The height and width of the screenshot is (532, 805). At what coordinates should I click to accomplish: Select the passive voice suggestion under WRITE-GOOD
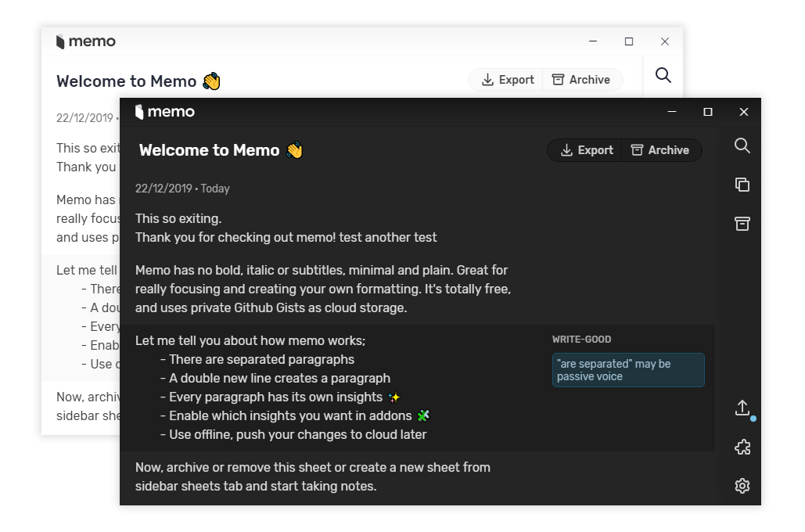pos(627,368)
